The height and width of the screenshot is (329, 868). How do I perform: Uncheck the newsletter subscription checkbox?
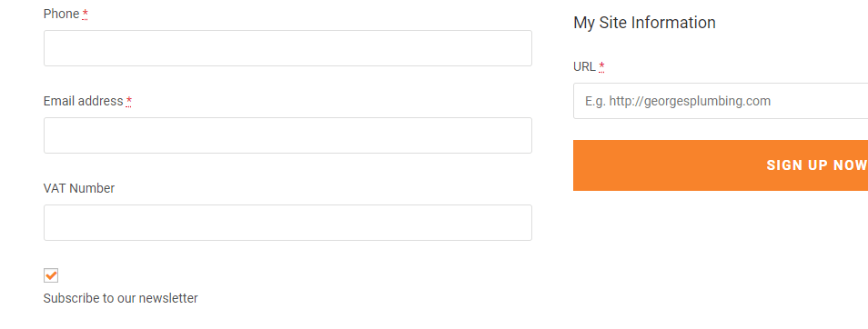click(51, 275)
